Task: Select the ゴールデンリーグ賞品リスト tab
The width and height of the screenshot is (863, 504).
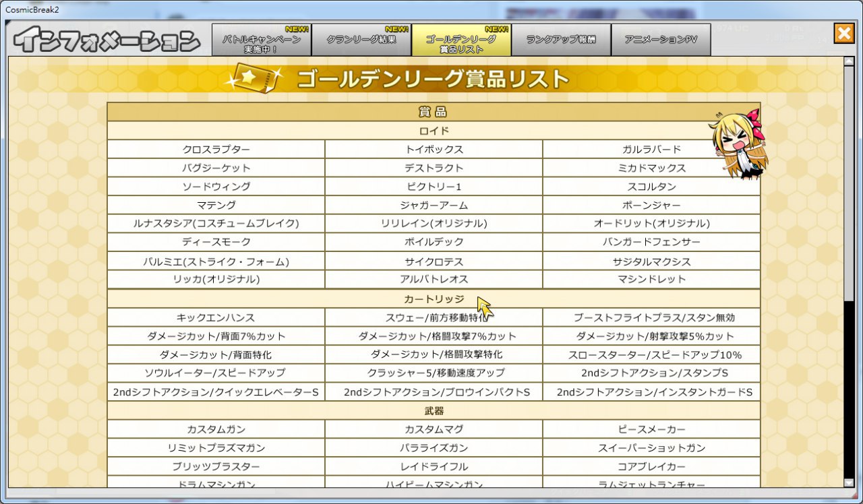Action: click(461, 40)
